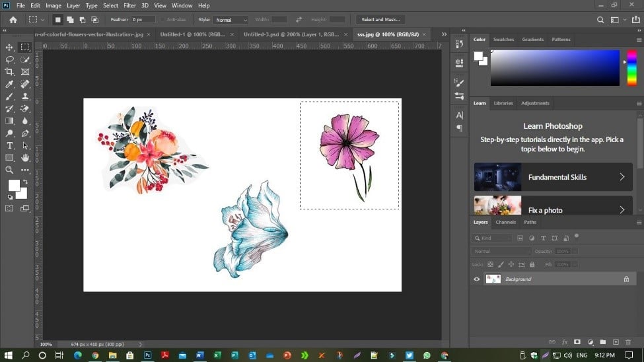Select the Crop tool
644x362 pixels.
pos(9,72)
